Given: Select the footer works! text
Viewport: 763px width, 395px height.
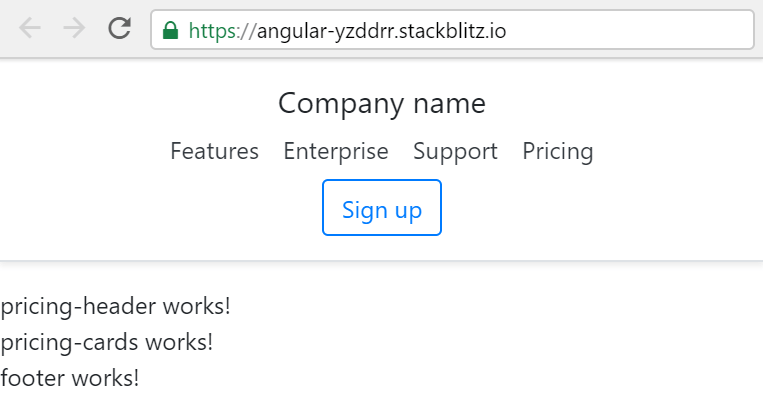Looking at the screenshot, I should [70, 377].
